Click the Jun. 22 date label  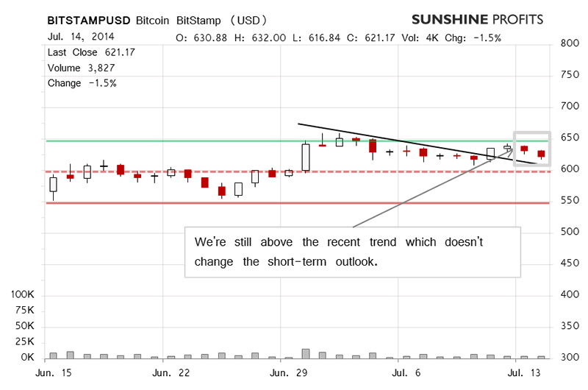171,373
